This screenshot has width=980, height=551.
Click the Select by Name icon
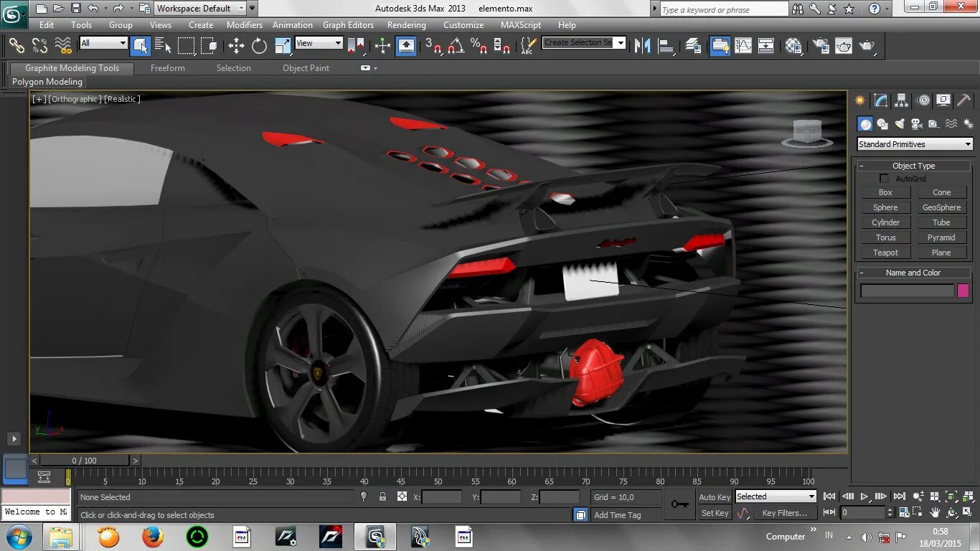163,46
